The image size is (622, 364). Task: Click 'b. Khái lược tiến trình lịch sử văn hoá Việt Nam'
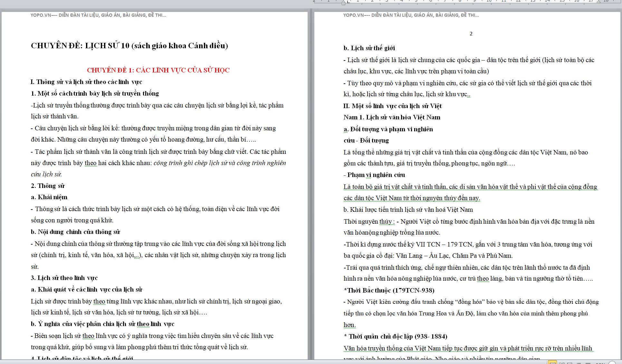point(408,210)
